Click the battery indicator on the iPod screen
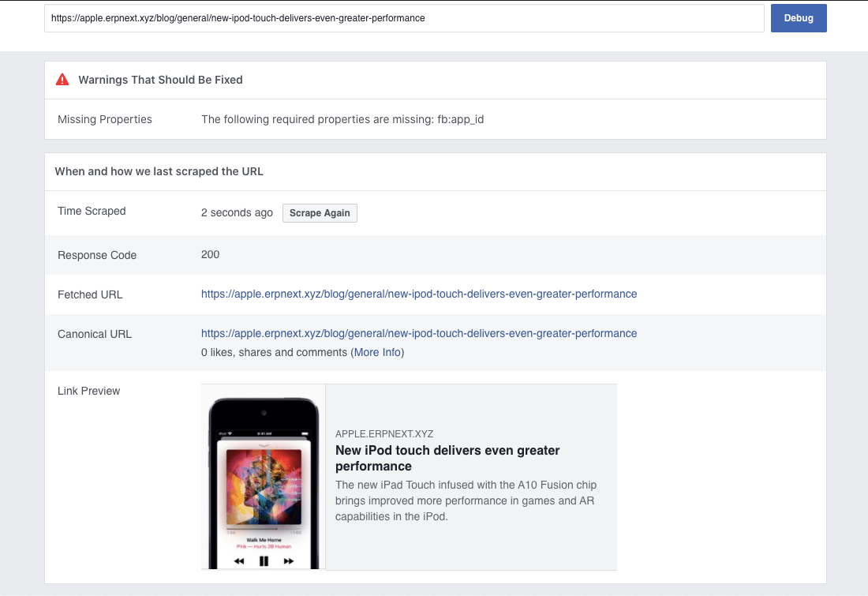Screen dimensions: 868x596 point(305,433)
